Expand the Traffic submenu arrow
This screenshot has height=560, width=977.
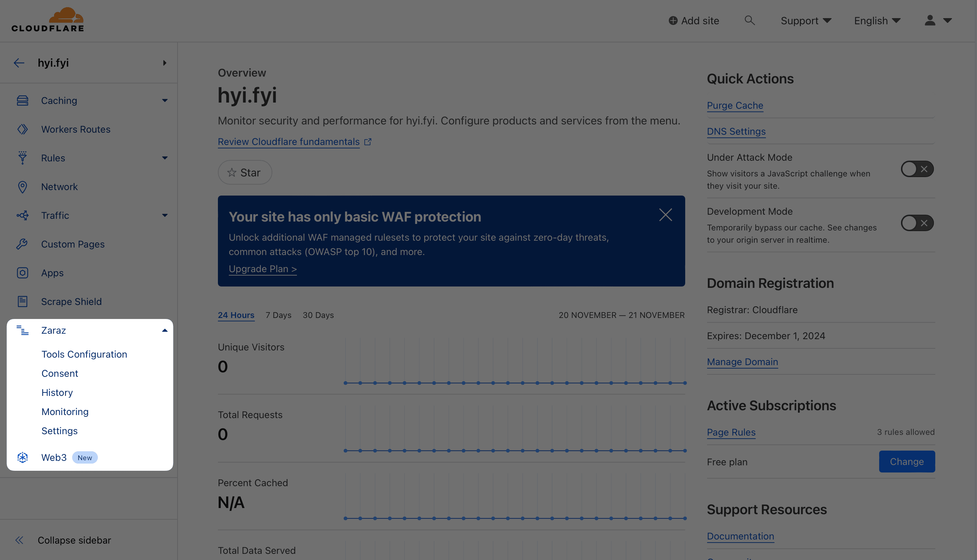(x=165, y=215)
